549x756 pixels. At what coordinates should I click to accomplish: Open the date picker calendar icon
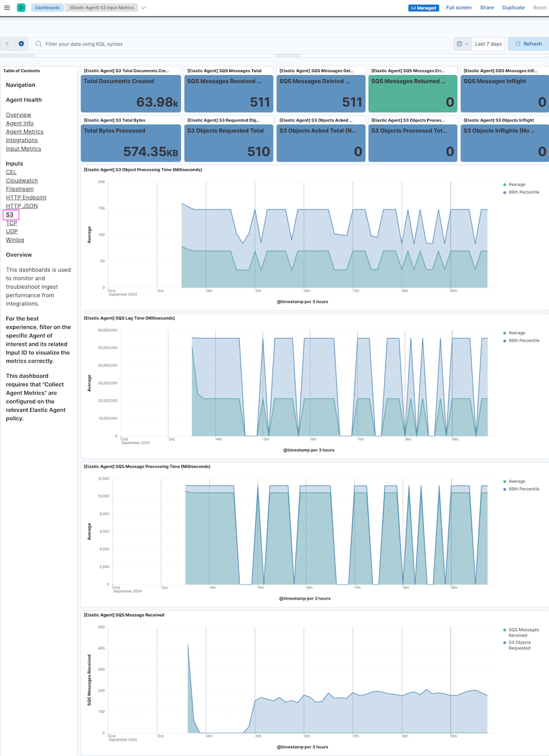460,43
